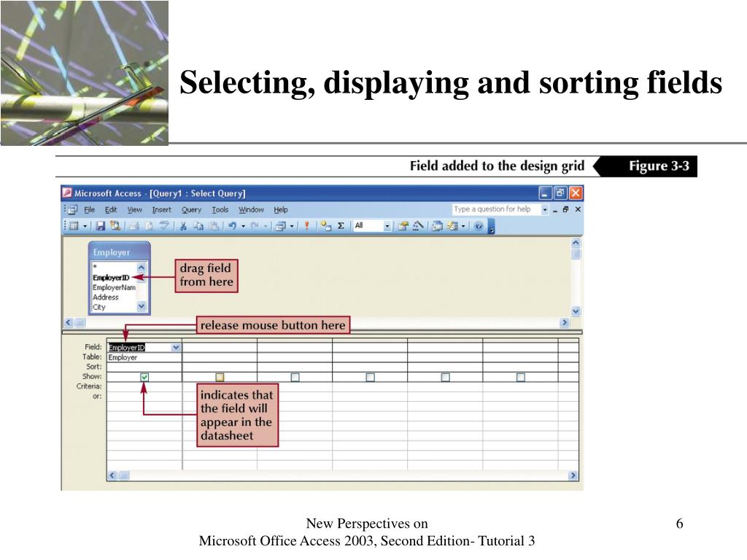Expand the Query Type dropdown arrow

pyautogui.click(x=292, y=226)
